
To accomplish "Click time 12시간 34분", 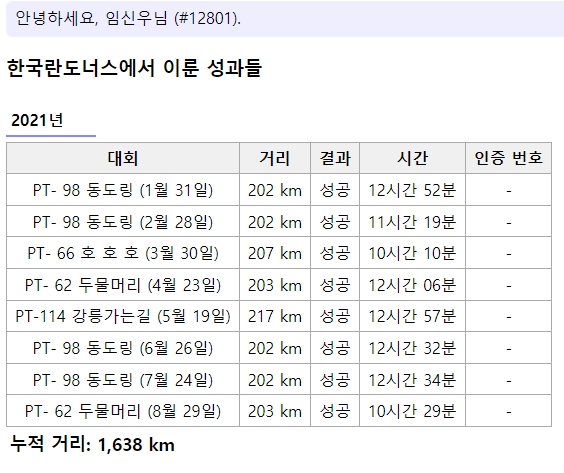I will tap(412, 380).
